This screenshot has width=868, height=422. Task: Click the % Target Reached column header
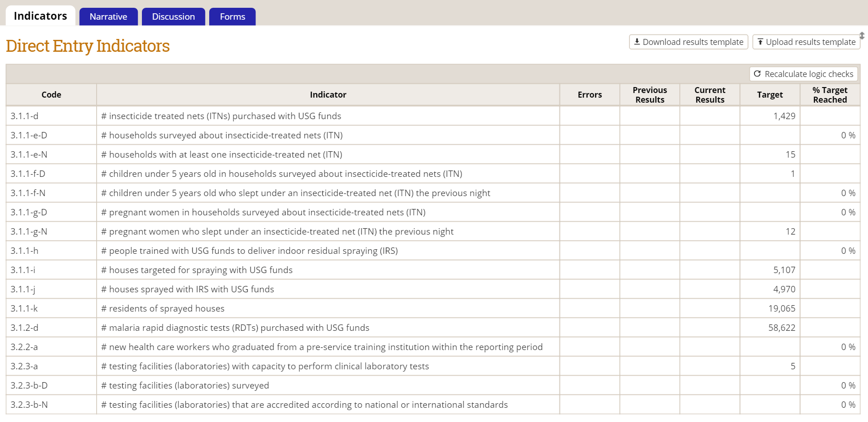point(830,95)
